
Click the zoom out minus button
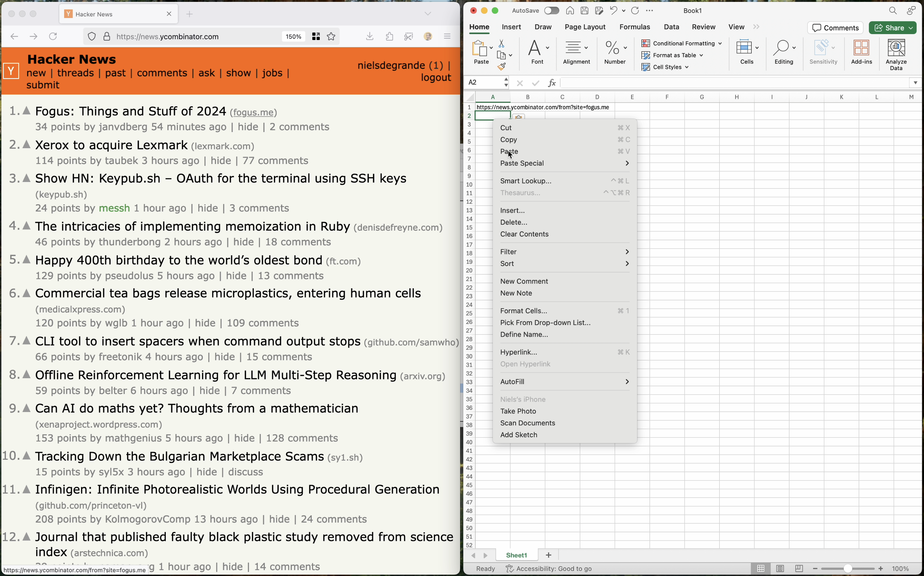pos(815,568)
